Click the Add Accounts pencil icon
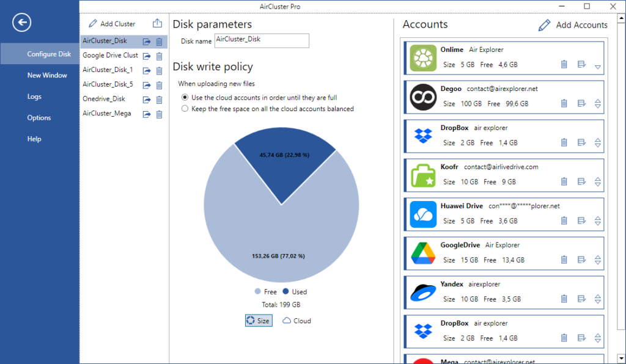The image size is (626, 364). [x=543, y=25]
